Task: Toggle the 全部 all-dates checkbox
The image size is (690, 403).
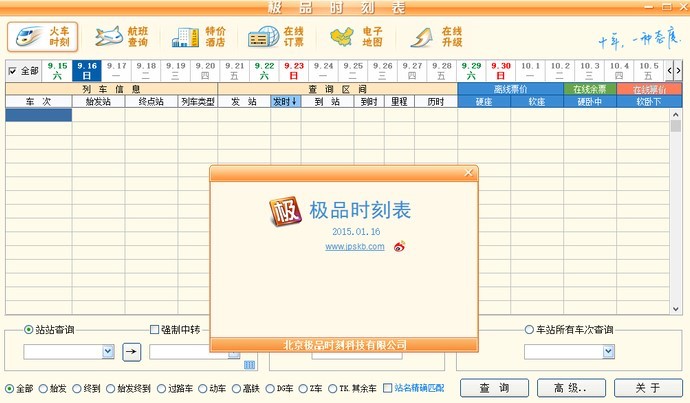Action: point(13,71)
